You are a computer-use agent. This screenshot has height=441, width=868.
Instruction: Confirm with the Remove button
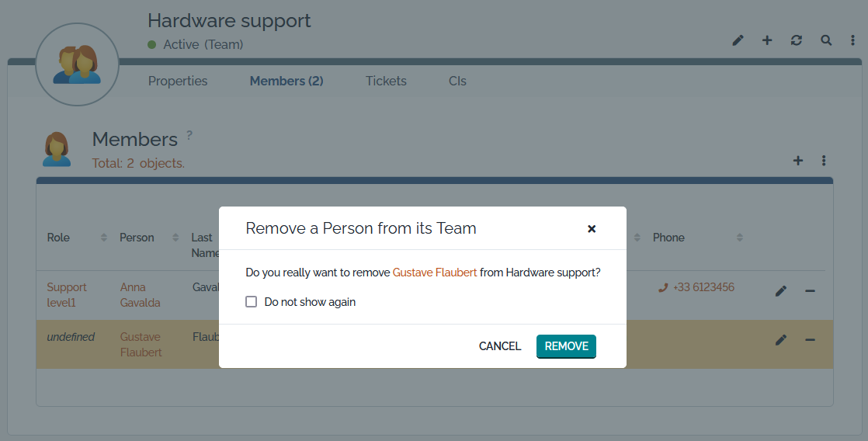566,346
